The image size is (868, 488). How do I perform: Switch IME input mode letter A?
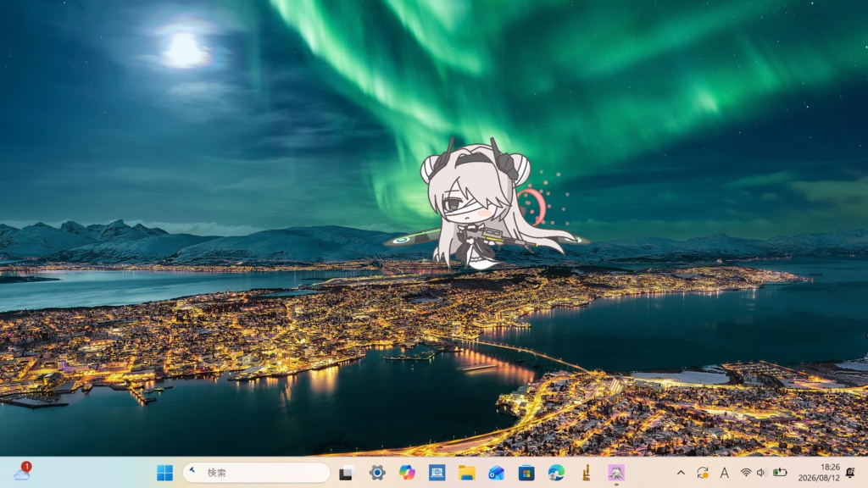pos(724,473)
